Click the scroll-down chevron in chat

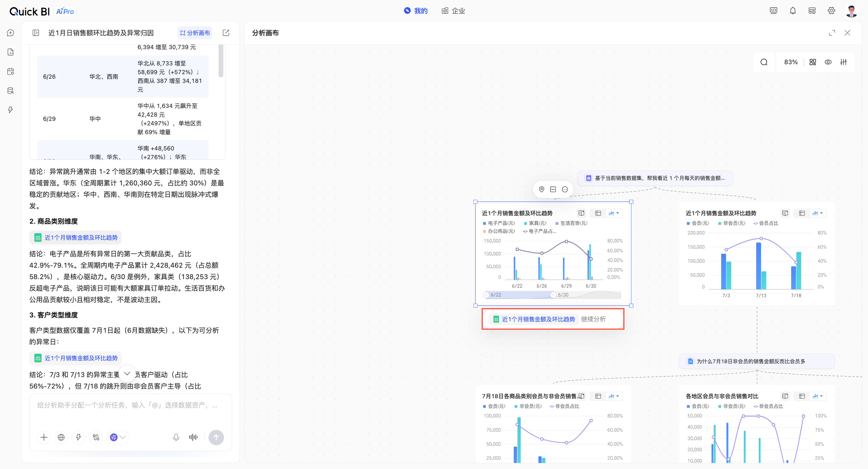(x=127, y=373)
